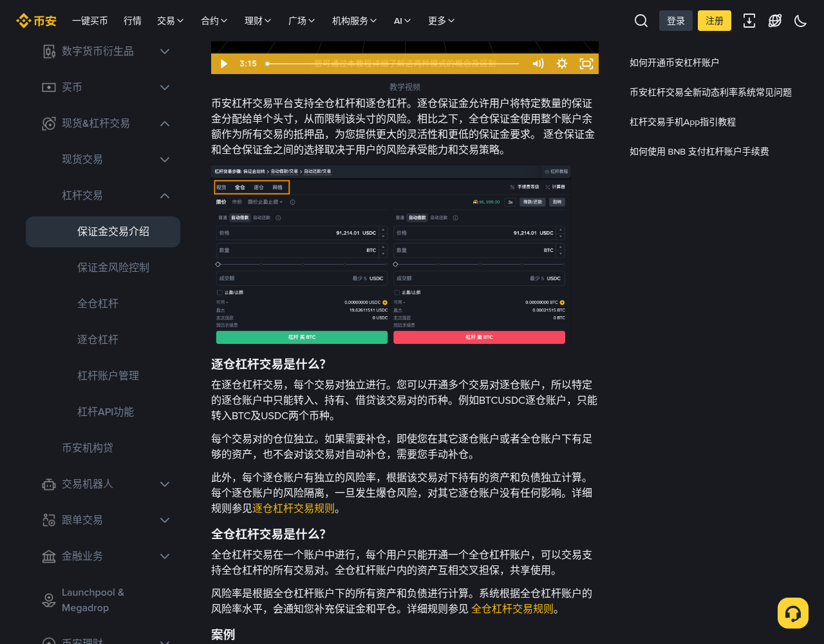Click the 跟单交易 sidebar icon
The image size is (824, 644).
(x=49, y=520)
